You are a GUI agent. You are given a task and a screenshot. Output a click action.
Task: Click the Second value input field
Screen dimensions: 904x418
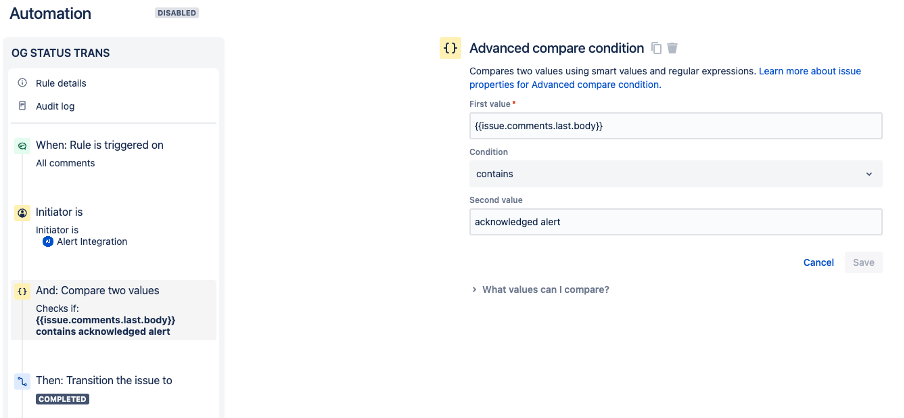(676, 221)
